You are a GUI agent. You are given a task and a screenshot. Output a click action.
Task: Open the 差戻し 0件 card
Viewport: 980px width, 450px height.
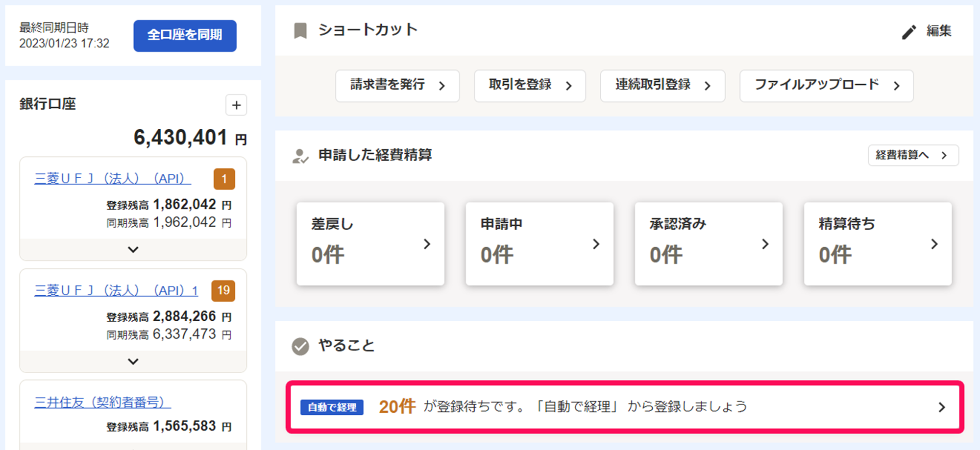tap(370, 243)
